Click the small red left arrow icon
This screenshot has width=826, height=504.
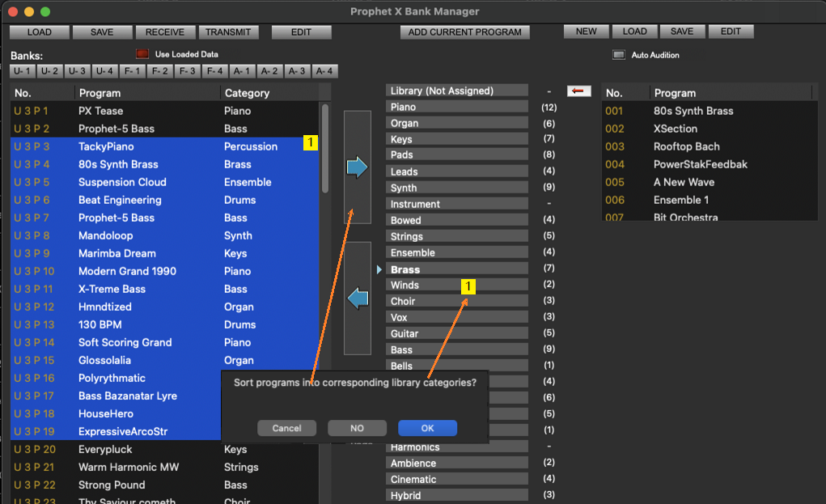(579, 91)
